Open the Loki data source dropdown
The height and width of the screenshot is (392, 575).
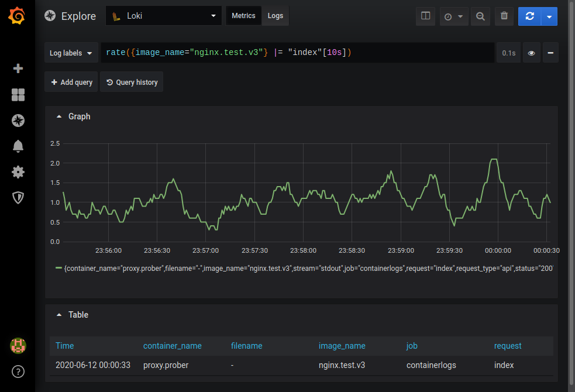163,16
